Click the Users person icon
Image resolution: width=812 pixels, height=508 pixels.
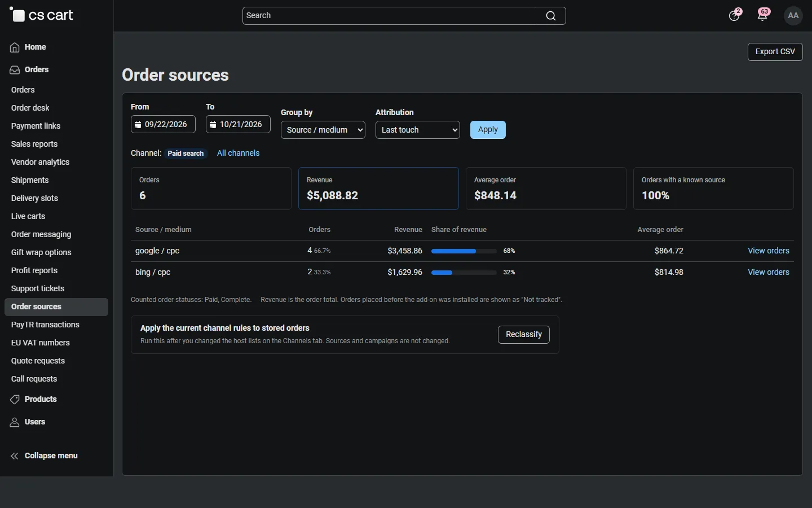(x=15, y=422)
